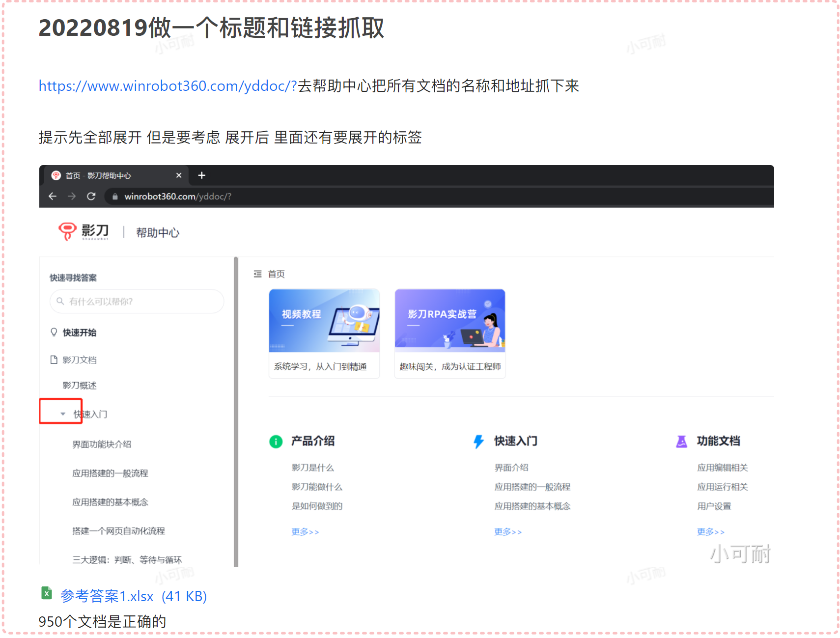Focus the 有什么可以帮你? search box
Image resolution: width=840 pixels, height=638 pixels.
(137, 301)
